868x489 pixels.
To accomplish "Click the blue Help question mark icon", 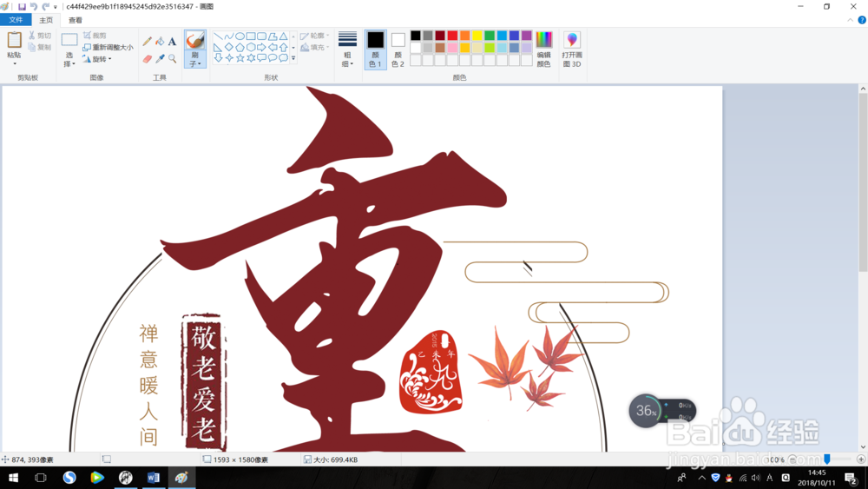I will click(x=862, y=20).
